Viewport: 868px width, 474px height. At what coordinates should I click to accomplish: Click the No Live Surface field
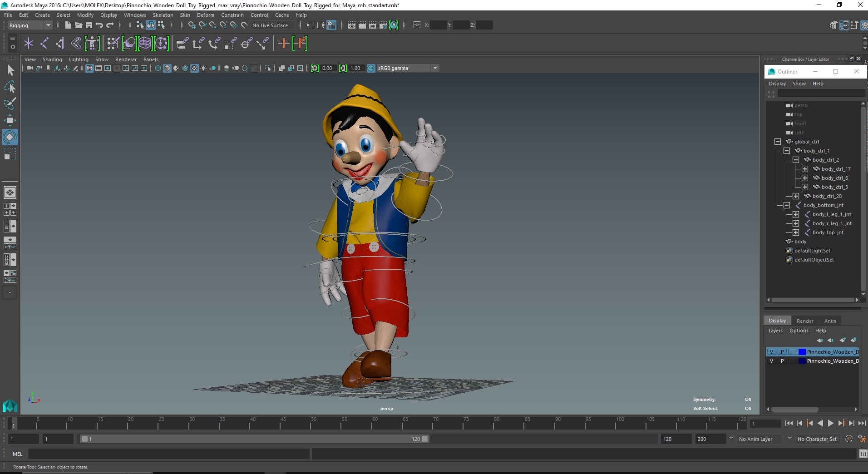tap(272, 25)
